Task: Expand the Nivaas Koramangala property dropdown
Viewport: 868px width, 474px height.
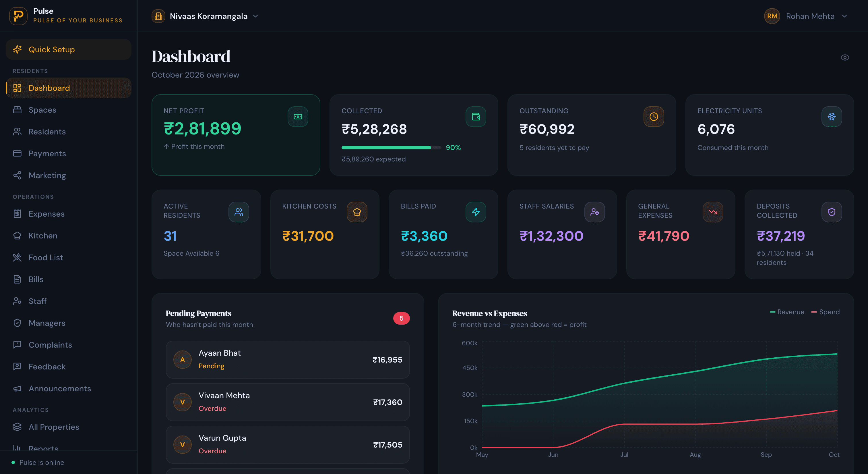Action: tap(205, 16)
